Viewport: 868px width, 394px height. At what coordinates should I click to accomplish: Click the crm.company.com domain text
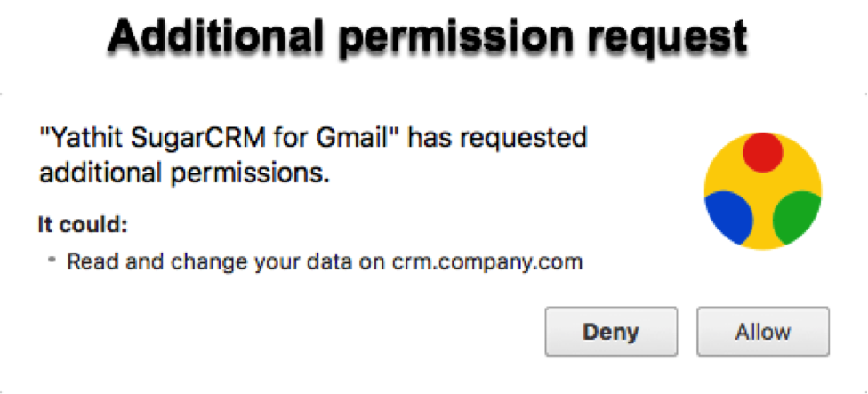(487, 261)
